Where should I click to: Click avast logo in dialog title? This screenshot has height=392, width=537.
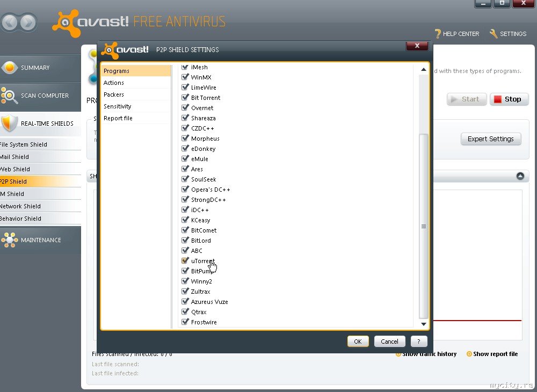coord(125,50)
